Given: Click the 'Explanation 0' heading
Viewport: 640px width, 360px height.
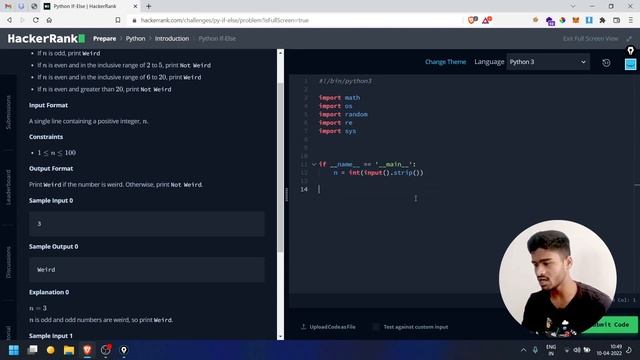Looking at the screenshot, I should [49, 292].
